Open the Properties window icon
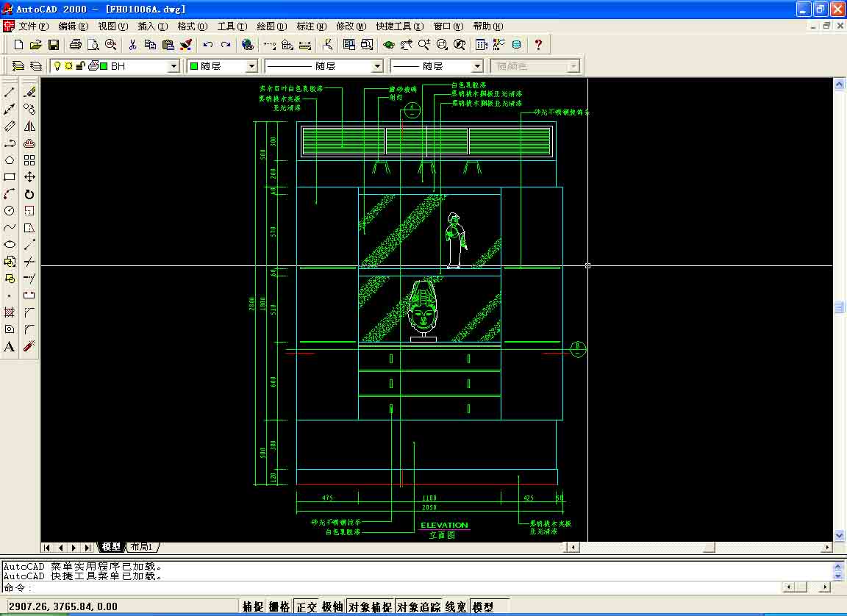Screen dimensions: 847x616 pyautogui.click(x=498, y=45)
